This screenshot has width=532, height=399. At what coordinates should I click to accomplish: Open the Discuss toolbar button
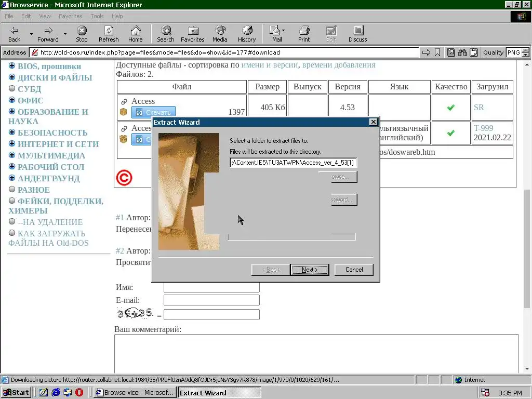[357, 34]
